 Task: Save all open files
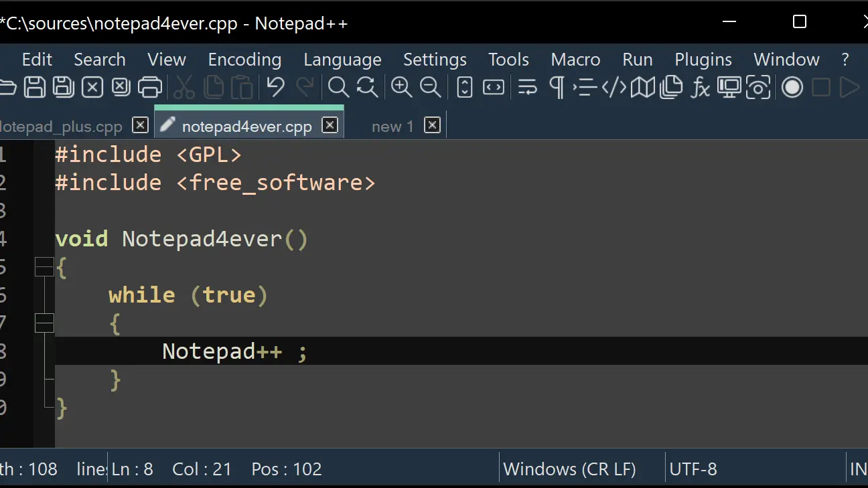point(63,87)
